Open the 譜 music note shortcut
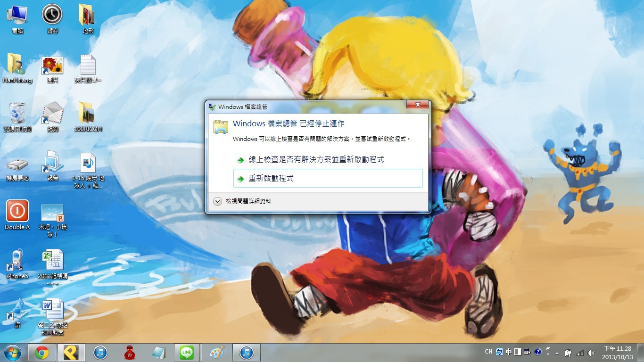Screen dimensions: 644x362 [17, 313]
